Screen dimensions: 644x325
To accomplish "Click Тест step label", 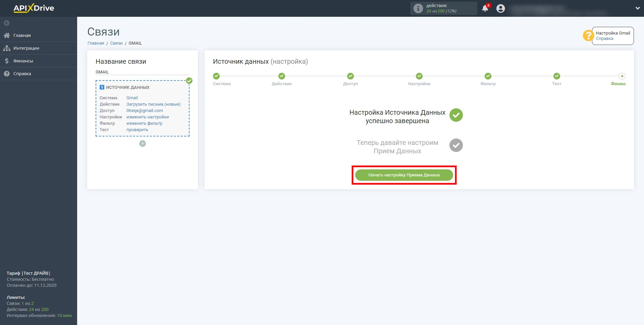I will click(x=557, y=84).
